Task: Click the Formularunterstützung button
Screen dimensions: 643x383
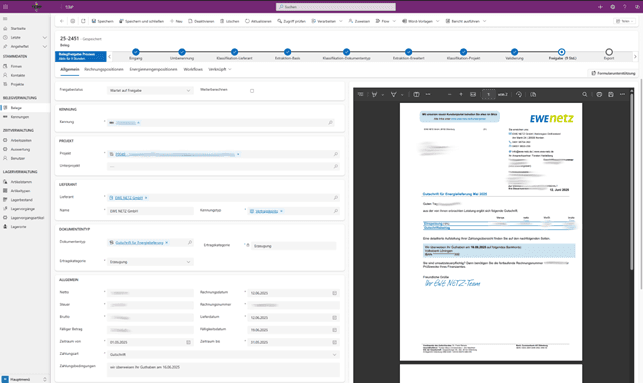Action: 613,73
